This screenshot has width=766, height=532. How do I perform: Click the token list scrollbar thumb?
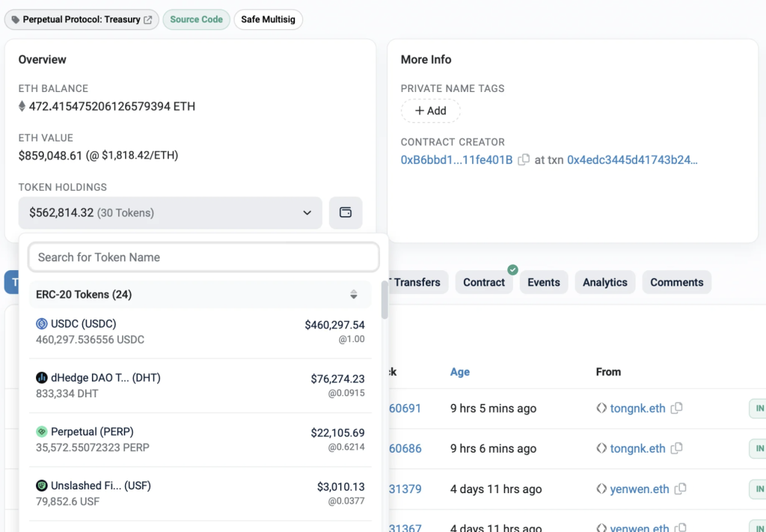[384, 299]
